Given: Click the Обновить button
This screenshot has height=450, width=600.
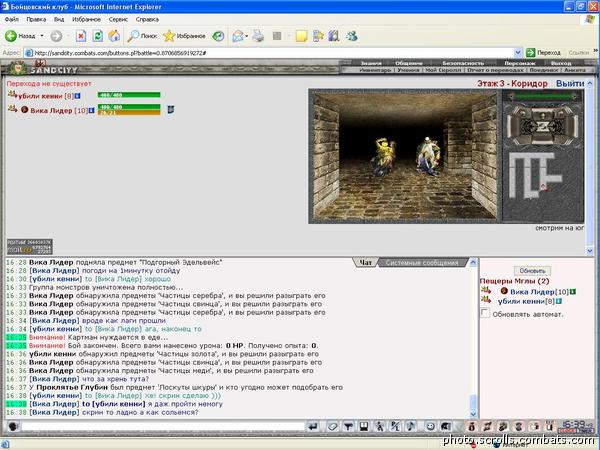Looking at the screenshot, I should point(532,271).
